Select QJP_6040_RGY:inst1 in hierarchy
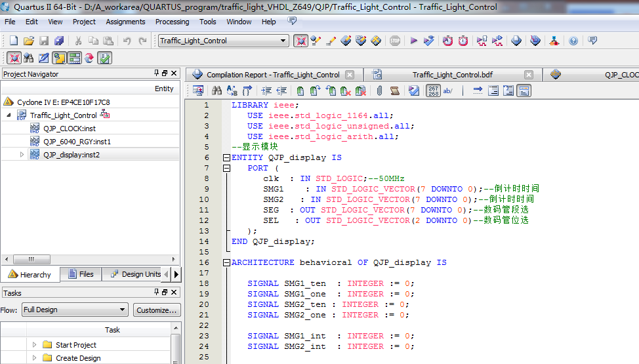639x364 pixels. point(77,142)
